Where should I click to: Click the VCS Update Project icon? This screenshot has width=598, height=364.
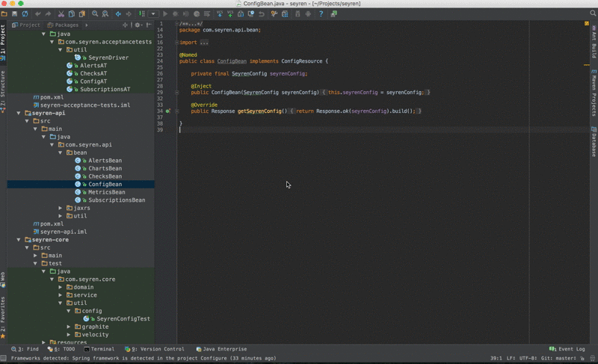220,13
